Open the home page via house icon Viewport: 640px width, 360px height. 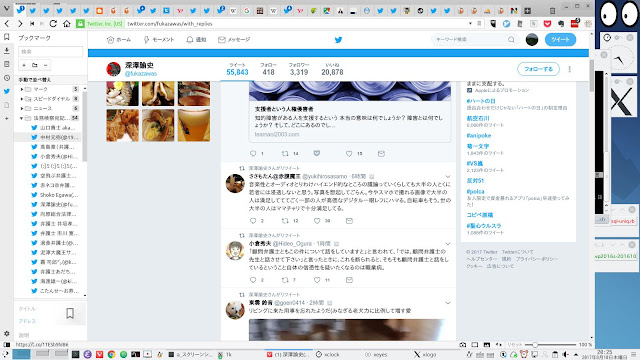click(x=67, y=24)
